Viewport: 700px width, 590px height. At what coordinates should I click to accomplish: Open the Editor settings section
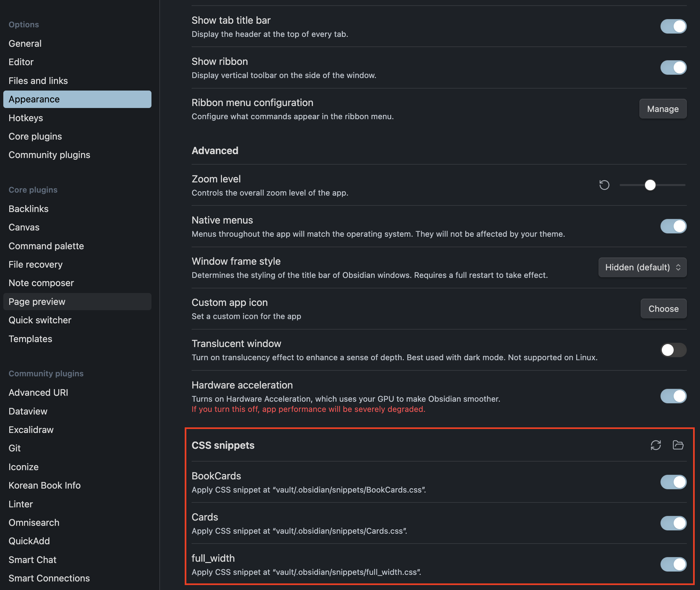(21, 62)
